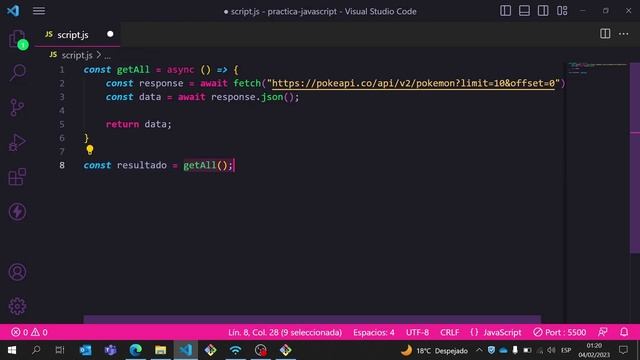This screenshot has width=640, height=360.
Task: Click script.js in the breadcrumb
Action: click(77, 55)
